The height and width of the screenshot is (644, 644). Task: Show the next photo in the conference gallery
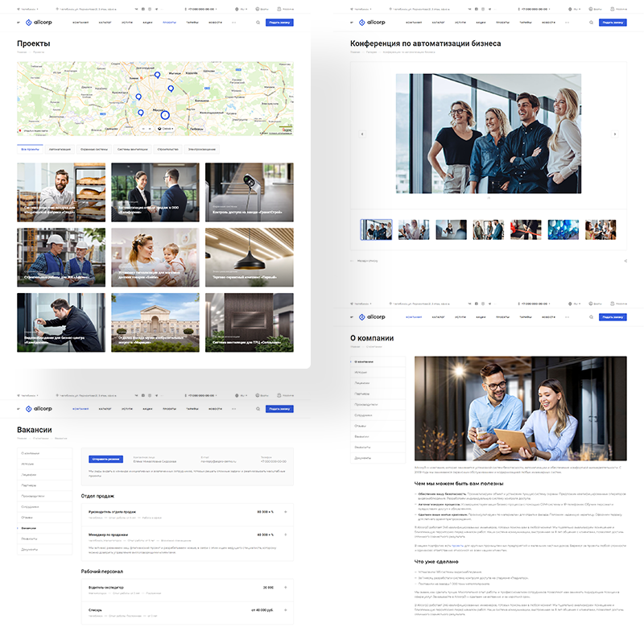pos(615,134)
